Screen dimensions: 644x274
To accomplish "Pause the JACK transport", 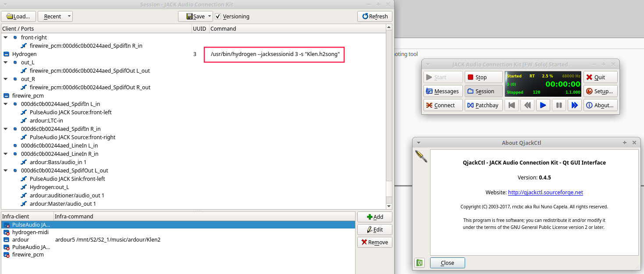I will [x=559, y=105].
